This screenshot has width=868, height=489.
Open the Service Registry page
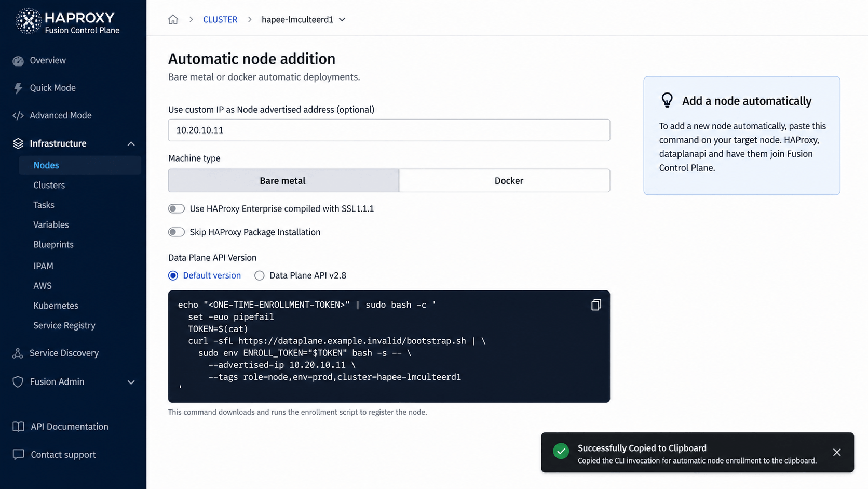pyautogui.click(x=64, y=326)
